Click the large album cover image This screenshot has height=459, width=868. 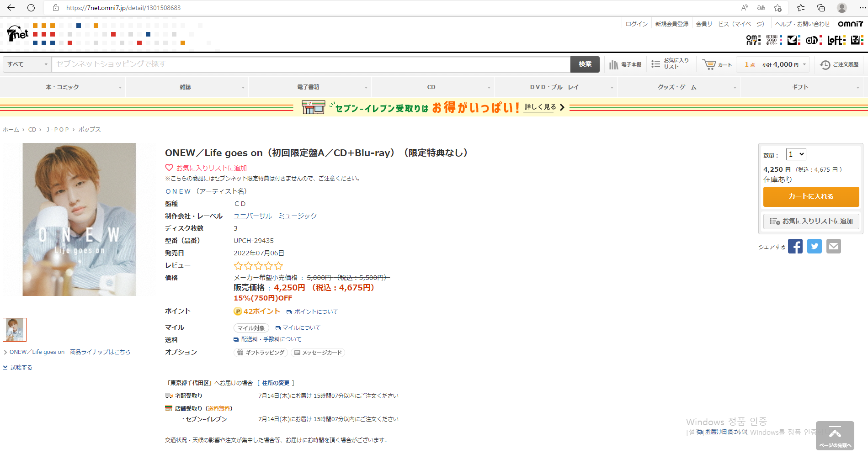pos(79,219)
